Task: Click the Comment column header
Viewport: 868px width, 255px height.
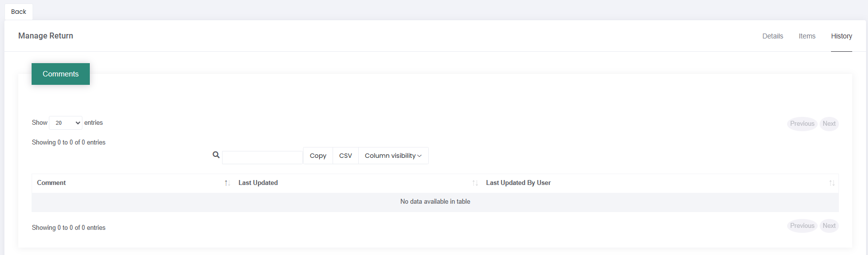Action: [x=51, y=183]
